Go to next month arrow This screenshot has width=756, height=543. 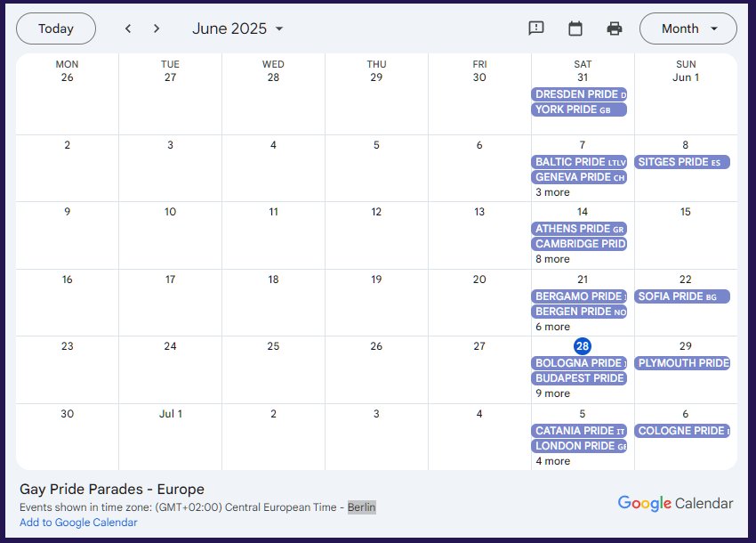click(157, 29)
